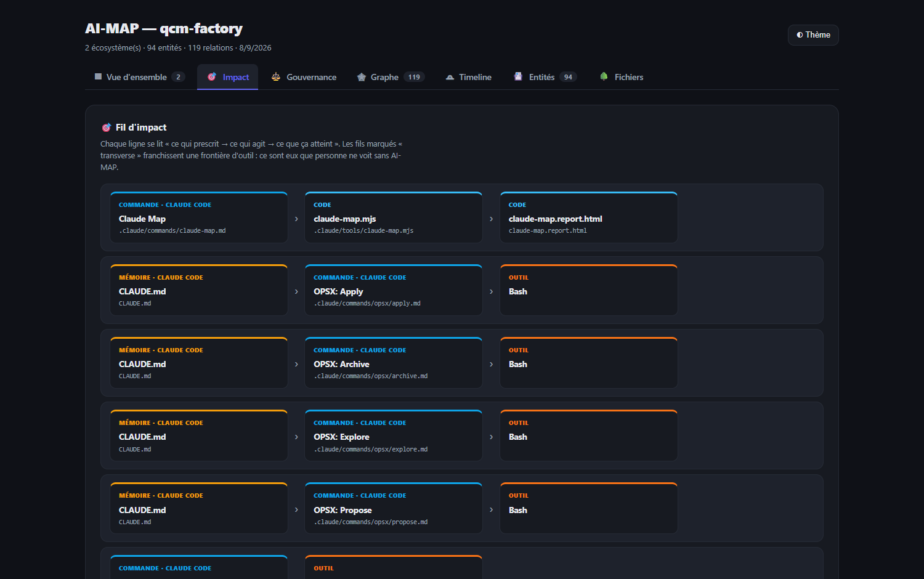Select the OPSX: Apply command card
The image size is (924, 579).
pos(394,290)
